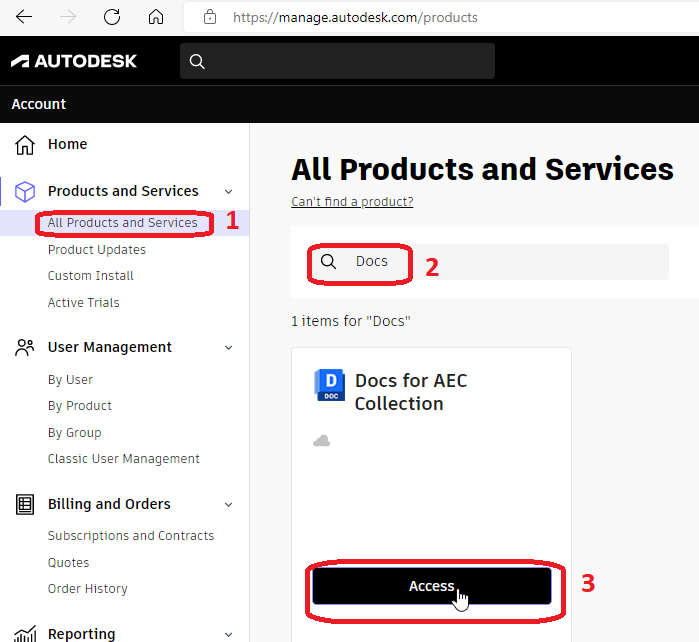Open Subscriptions and Contracts

tap(131, 535)
